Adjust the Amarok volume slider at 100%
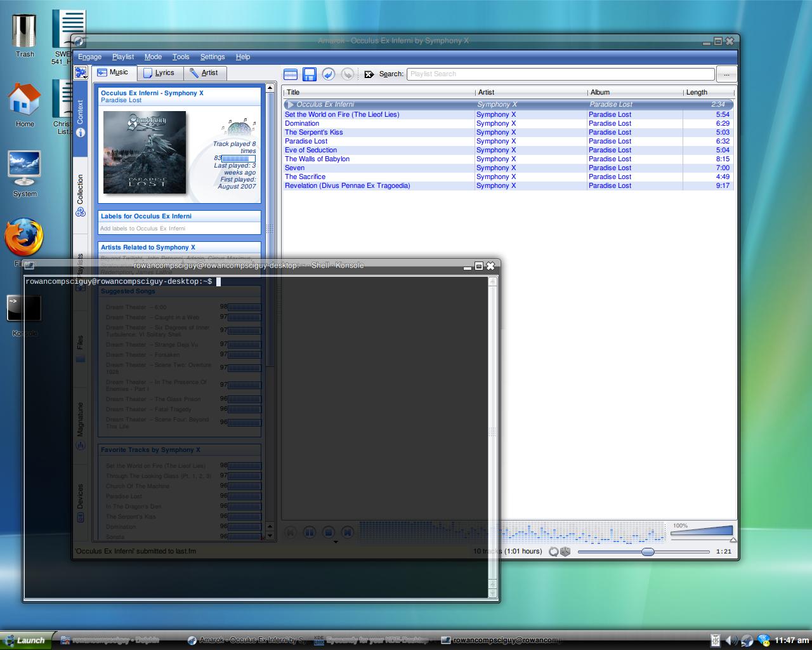 [x=702, y=532]
